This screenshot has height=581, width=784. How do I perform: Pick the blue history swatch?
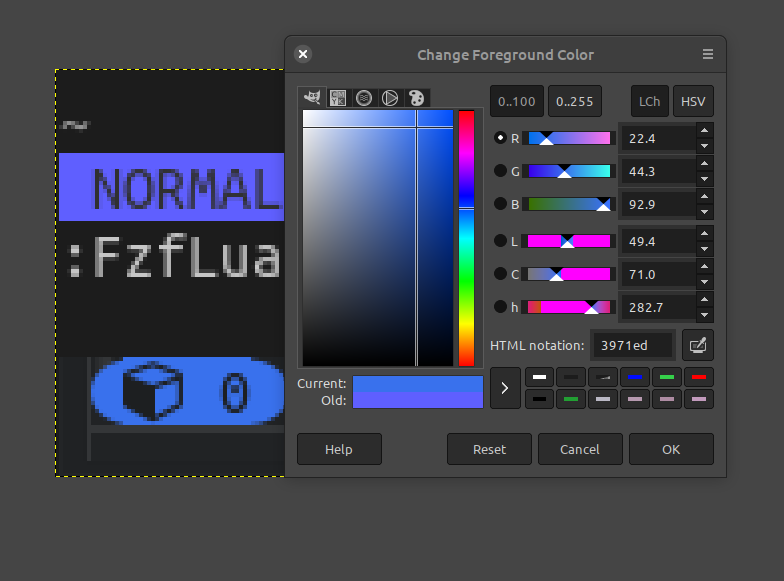coord(635,377)
